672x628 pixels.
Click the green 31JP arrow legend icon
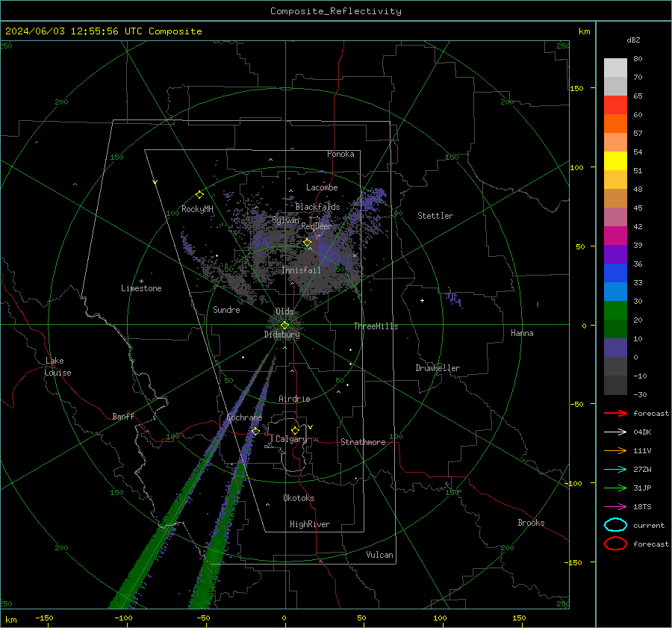click(615, 488)
